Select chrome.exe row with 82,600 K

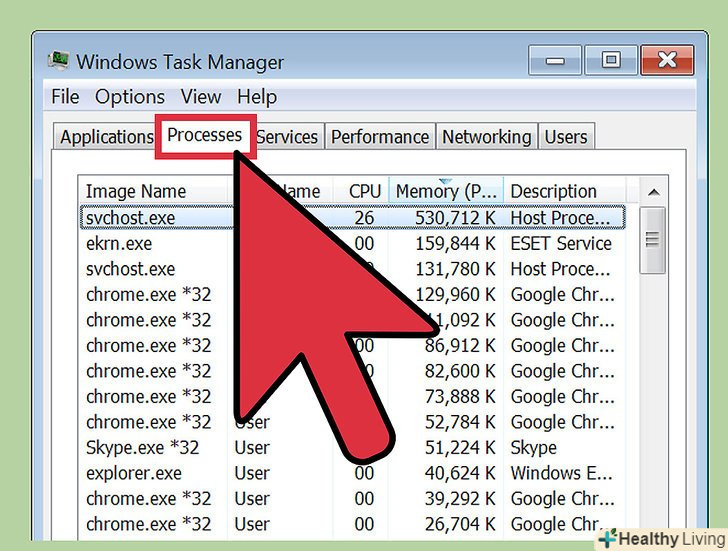click(352, 371)
